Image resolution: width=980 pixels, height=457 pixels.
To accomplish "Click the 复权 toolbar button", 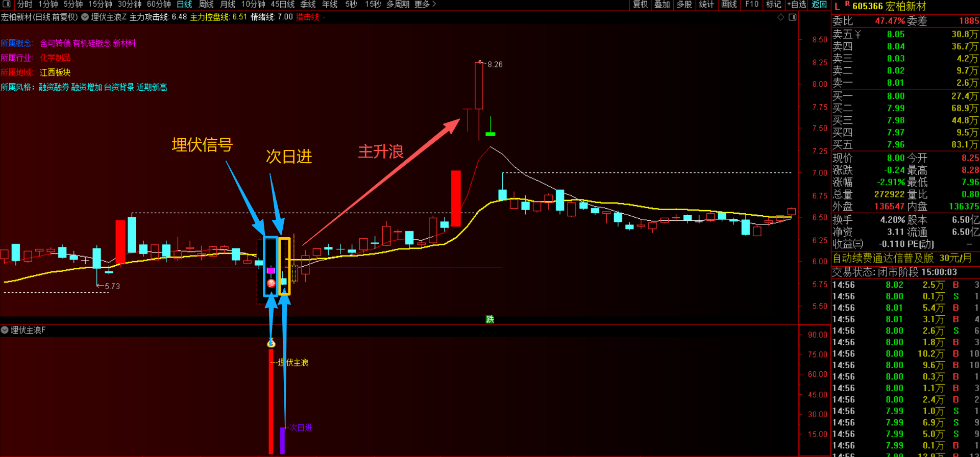I will pyautogui.click(x=641, y=4).
